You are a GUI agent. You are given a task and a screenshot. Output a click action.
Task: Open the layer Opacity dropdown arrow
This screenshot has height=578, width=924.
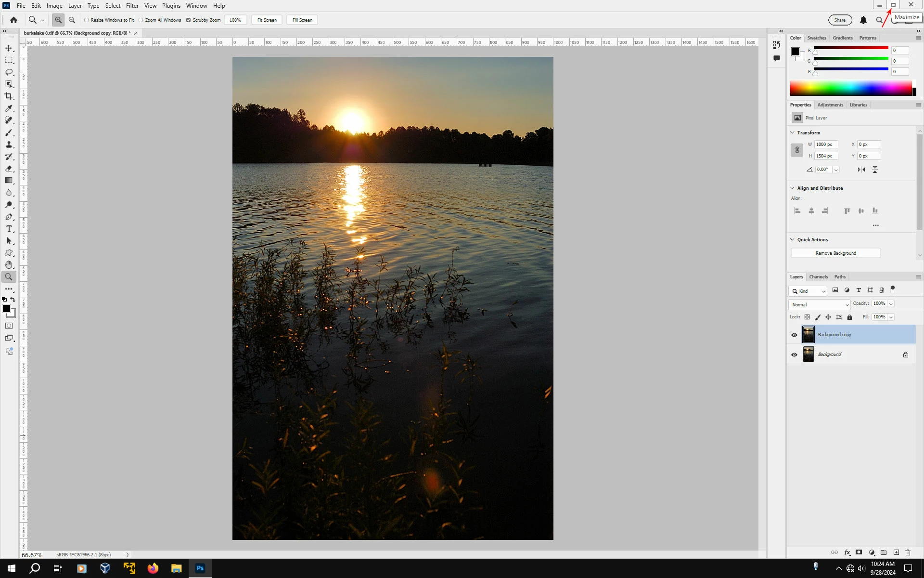point(891,303)
